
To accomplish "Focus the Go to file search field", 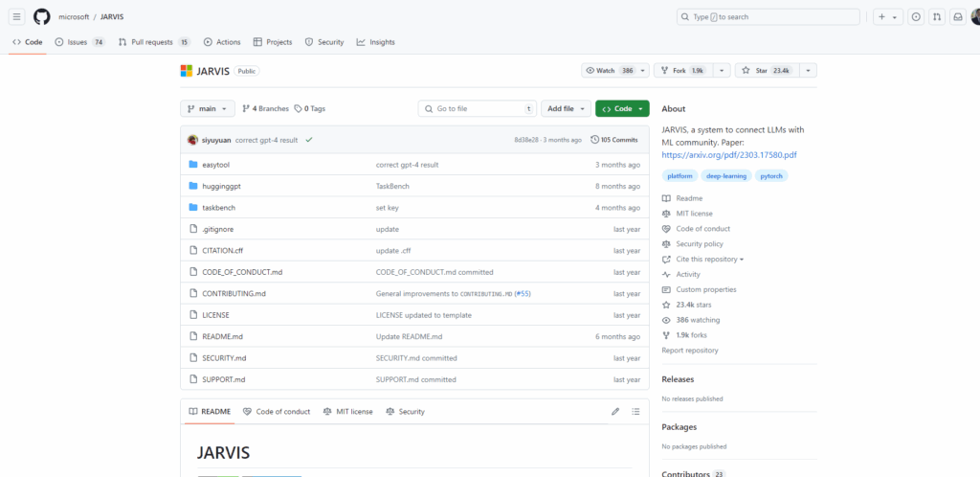I will pyautogui.click(x=478, y=109).
